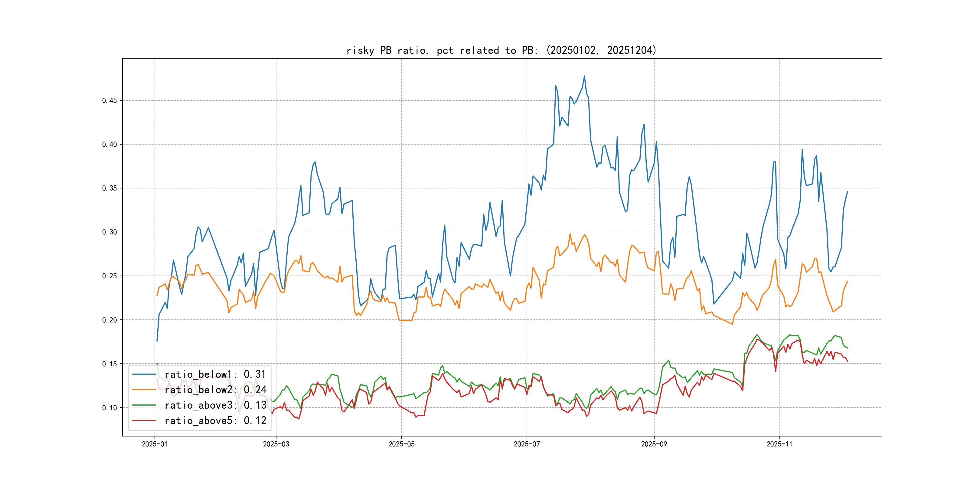Screen dimensions: 980x490
Task: Click the blue ratio_below1 legend line swatch
Action: [x=144, y=374]
